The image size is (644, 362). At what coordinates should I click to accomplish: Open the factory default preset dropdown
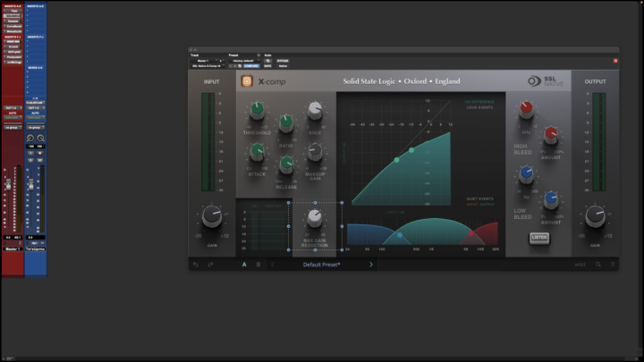tap(244, 61)
